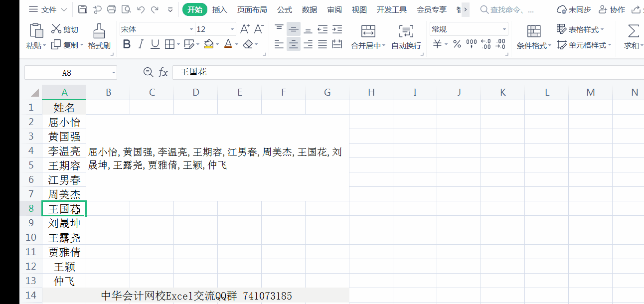
Task: Click the 未同步 sync status button
Action: click(574, 9)
